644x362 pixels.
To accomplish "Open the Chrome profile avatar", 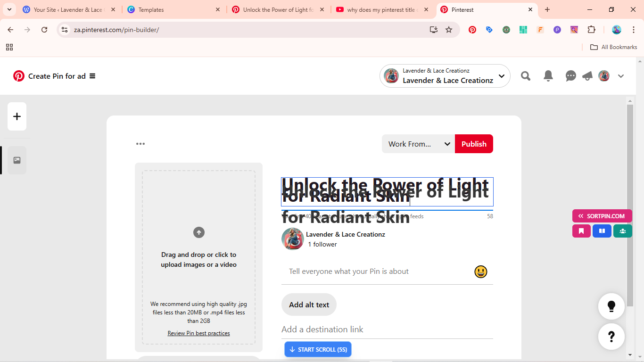I will pyautogui.click(x=617, y=30).
